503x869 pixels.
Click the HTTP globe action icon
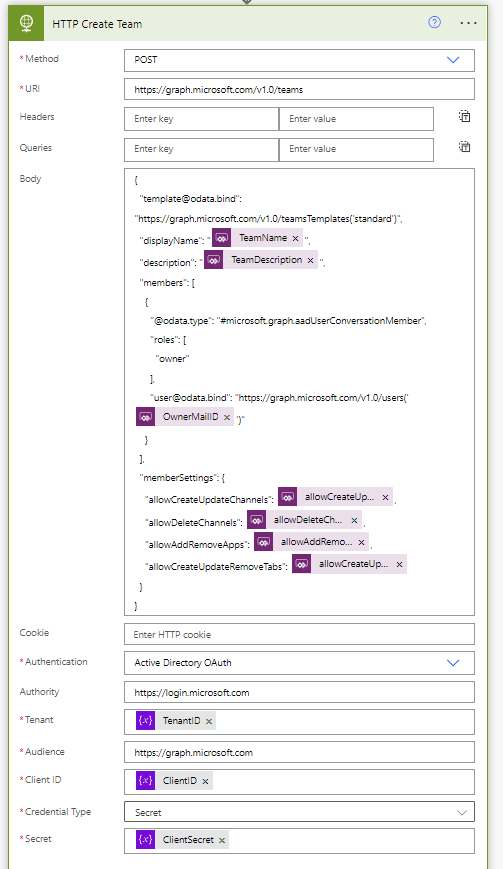pyautogui.click(x=26, y=23)
